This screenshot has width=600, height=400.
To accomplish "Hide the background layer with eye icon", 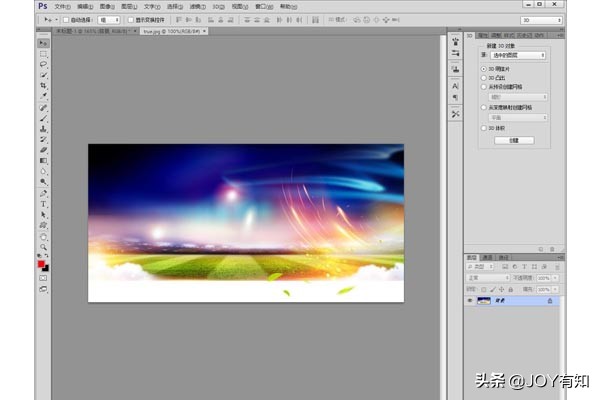I will [x=470, y=301].
